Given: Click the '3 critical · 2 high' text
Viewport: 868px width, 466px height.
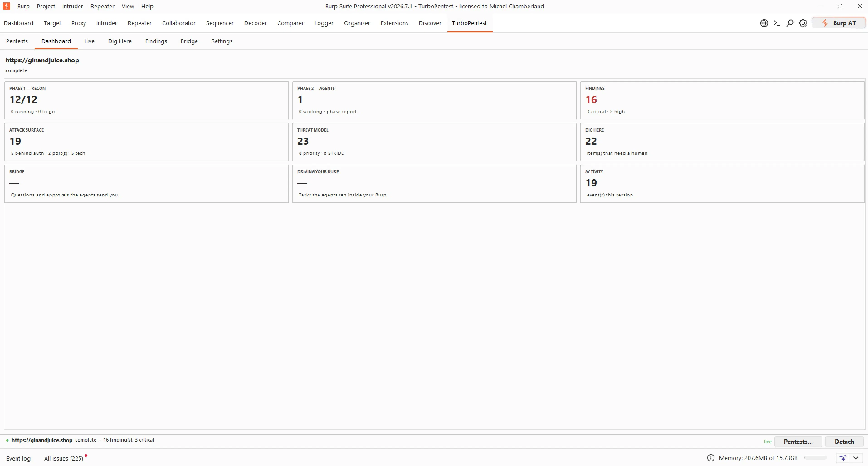Looking at the screenshot, I should coord(605,111).
